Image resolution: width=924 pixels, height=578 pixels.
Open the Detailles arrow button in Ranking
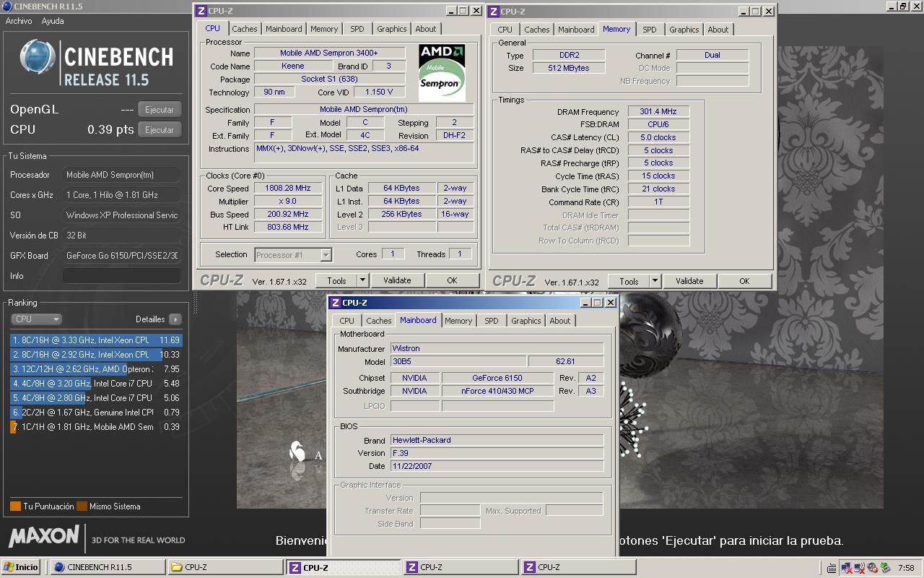[175, 319]
